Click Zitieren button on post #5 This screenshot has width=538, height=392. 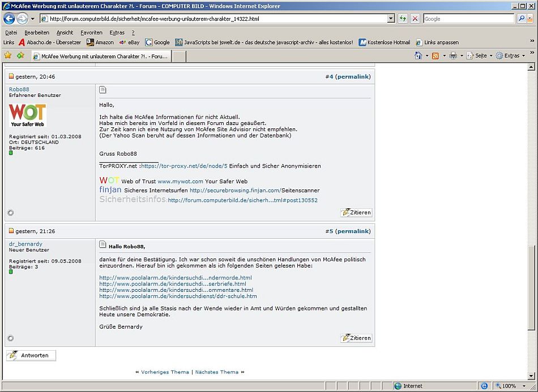click(356, 338)
